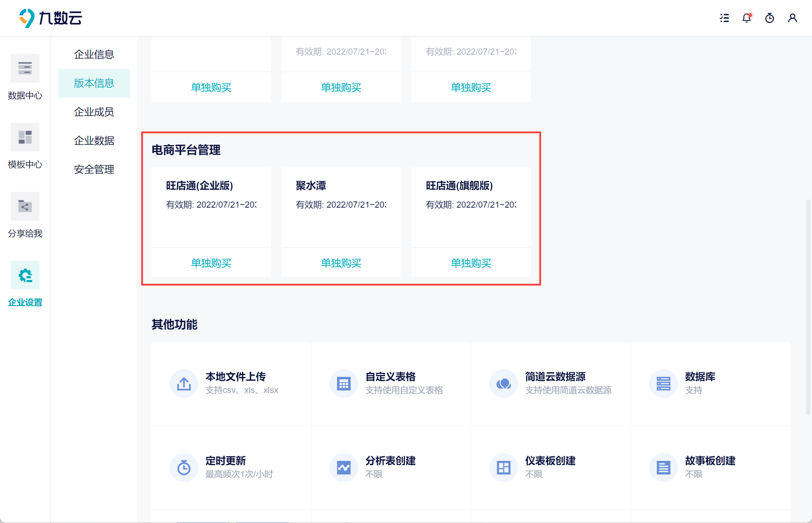This screenshot has height=523, width=812.
Task: Switch to 企业成员 menu item
Action: click(x=94, y=112)
